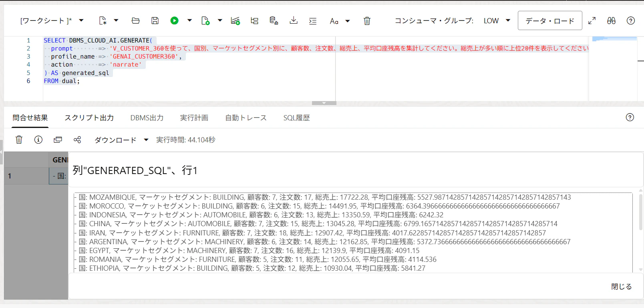
Task: Click the 閉じる button
Action: [x=622, y=286]
